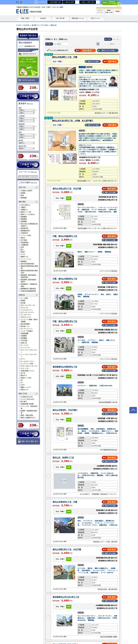
Task: Open the staff portrait photo in 秋津町 listing
Action: pos(113,81)
